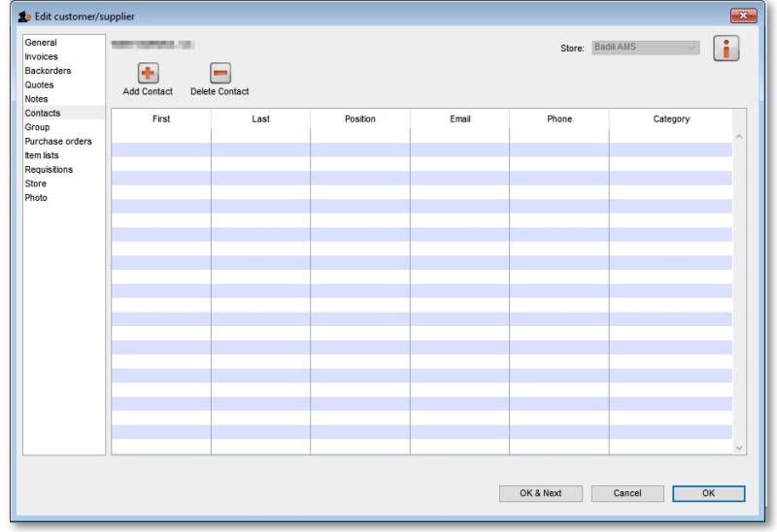Open the Invoices section
The width and height of the screenshot is (777, 532).
click(x=42, y=57)
